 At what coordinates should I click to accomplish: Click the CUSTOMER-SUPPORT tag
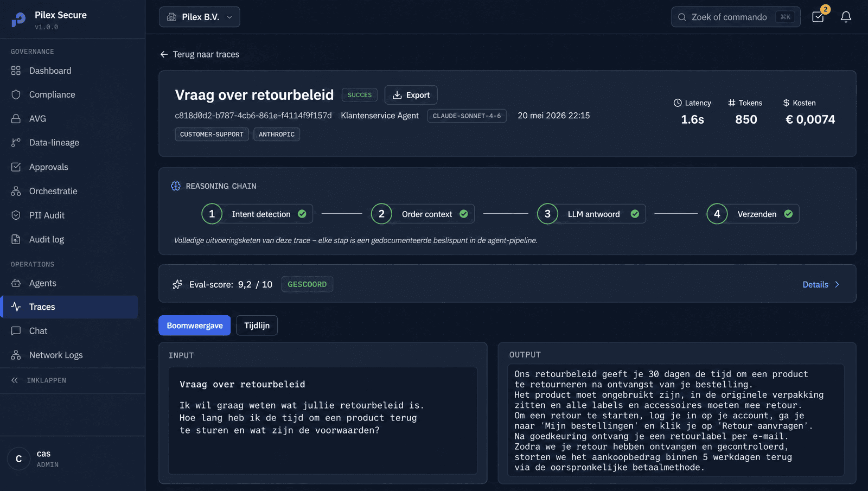click(212, 135)
